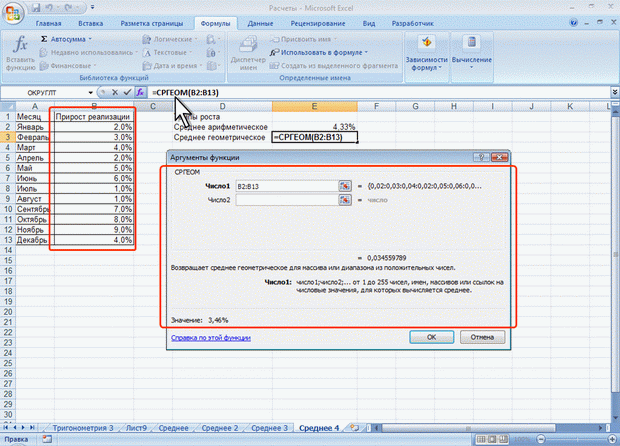
Task: Open Logical (Логические) functions list
Action: coord(170,39)
